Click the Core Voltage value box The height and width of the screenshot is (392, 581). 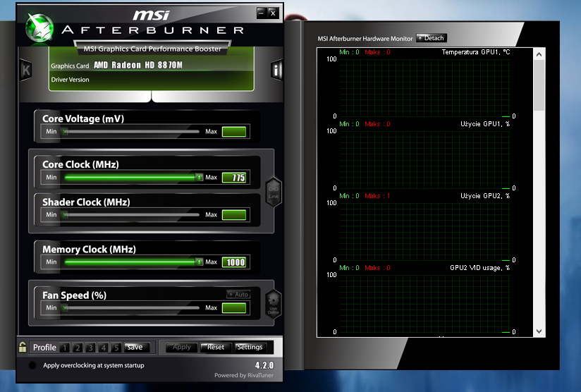click(x=234, y=132)
